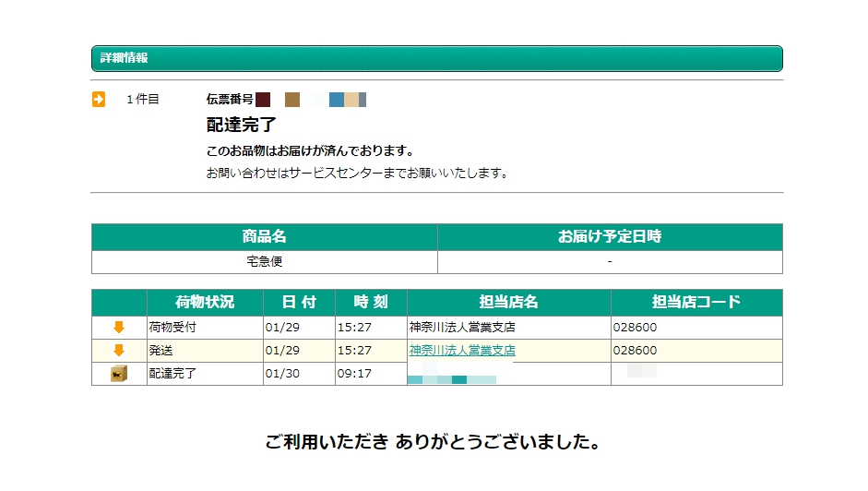The image size is (868, 491).
Task: Click the 担当店コード column header
Action: tap(696, 302)
